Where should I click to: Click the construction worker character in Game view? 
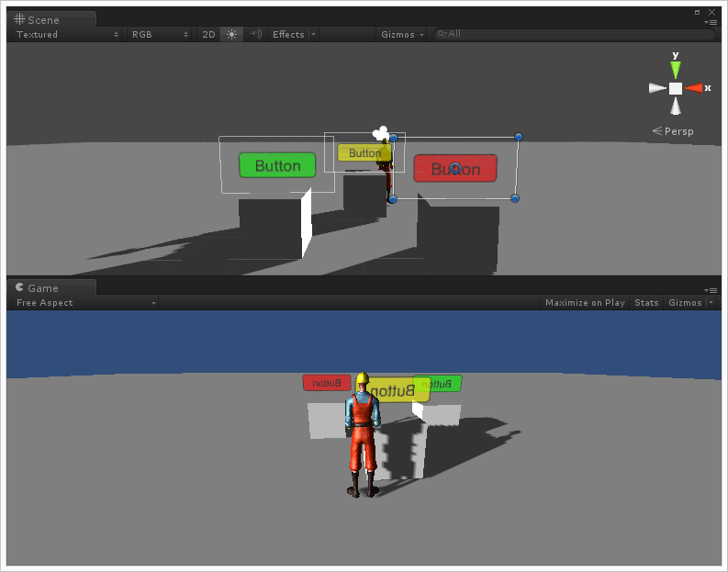tap(363, 434)
